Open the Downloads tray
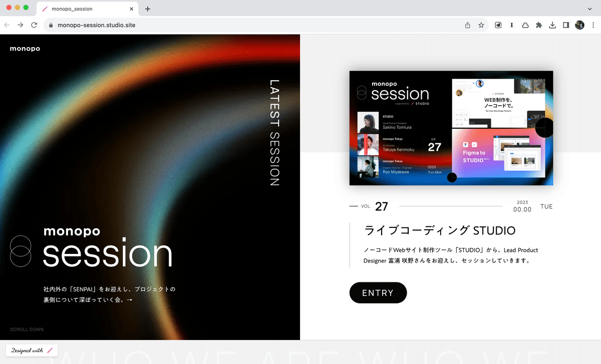Image resolution: width=601 pixels, height=364 pixels. [x=552, y=25]
